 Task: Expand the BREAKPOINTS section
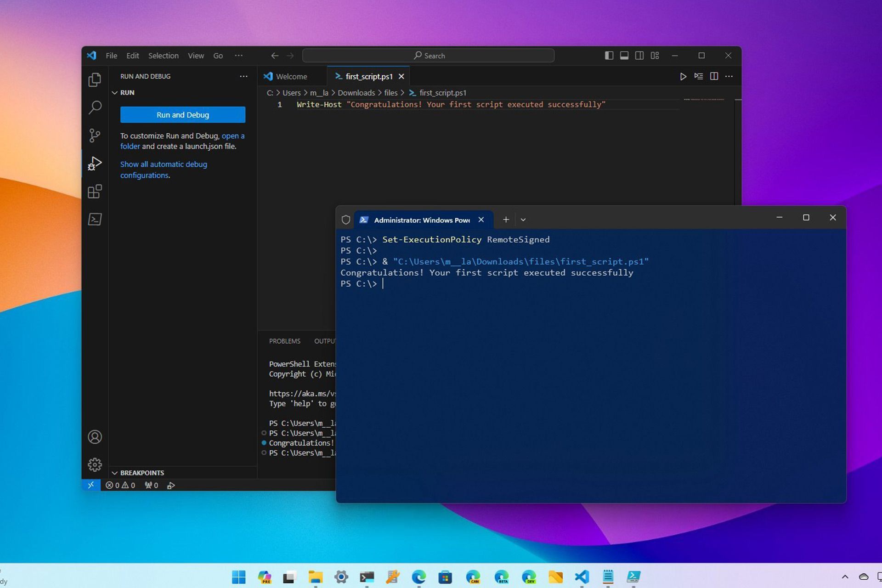[x=115, y=473]
